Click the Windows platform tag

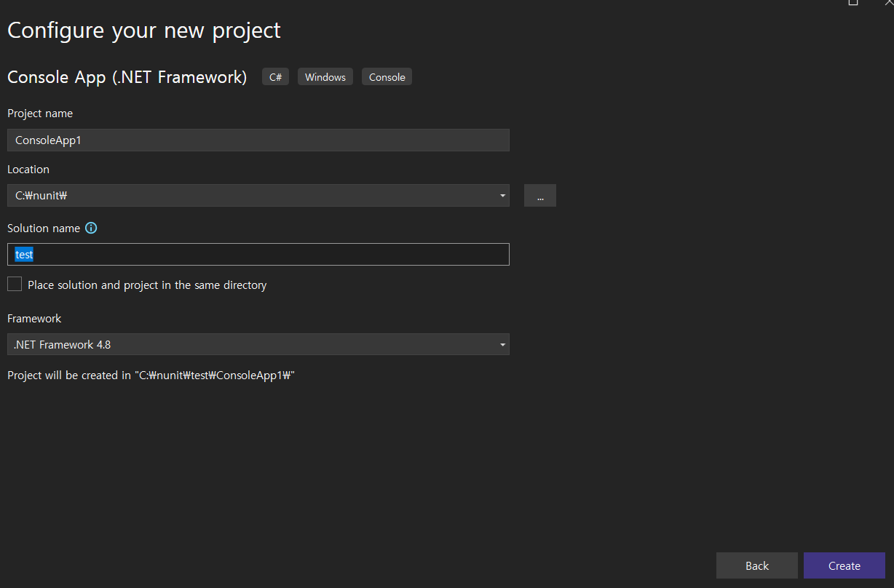pos(325,76)
